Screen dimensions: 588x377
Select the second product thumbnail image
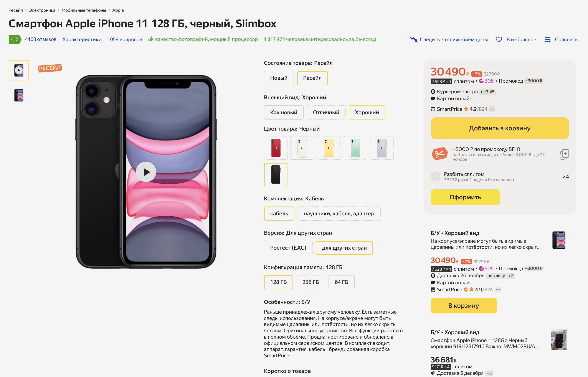pos(19,95)
